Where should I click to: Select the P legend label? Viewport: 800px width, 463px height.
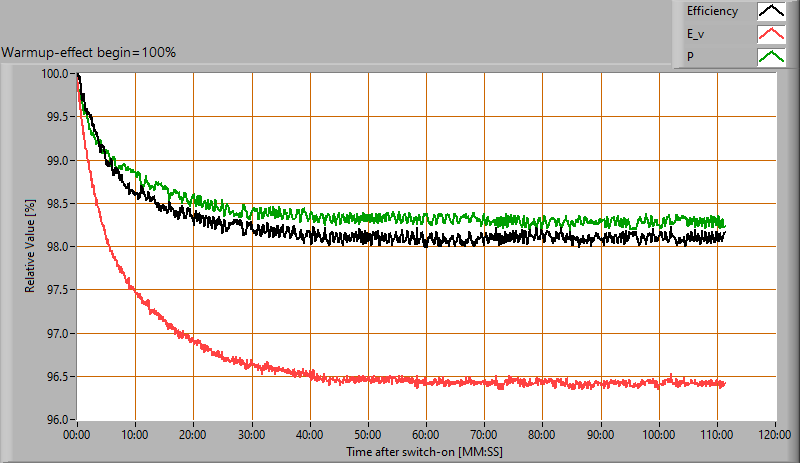[690, 56]
